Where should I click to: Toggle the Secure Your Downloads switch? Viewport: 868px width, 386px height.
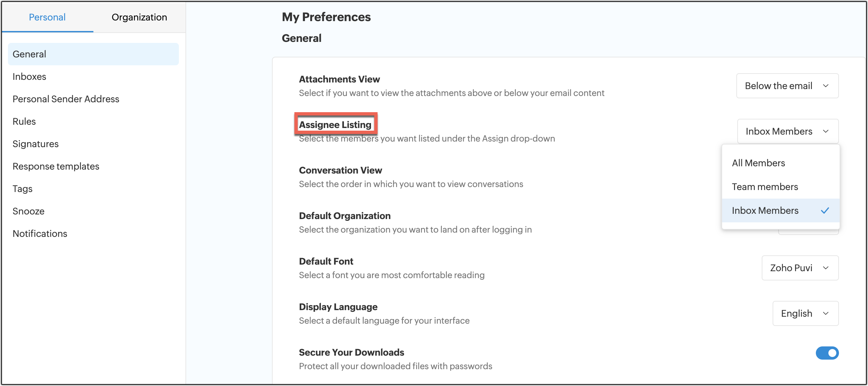click(x=826, y=353)
